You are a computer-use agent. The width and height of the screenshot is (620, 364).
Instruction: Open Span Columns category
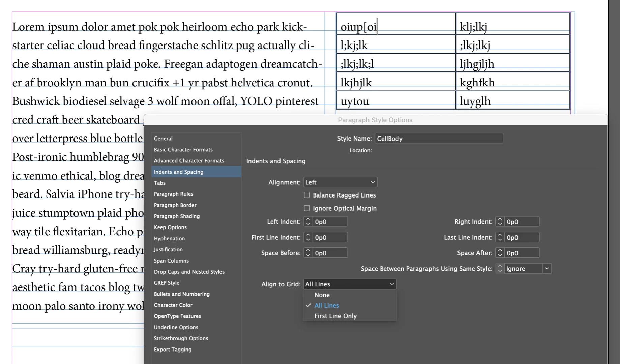click(196, 261)
